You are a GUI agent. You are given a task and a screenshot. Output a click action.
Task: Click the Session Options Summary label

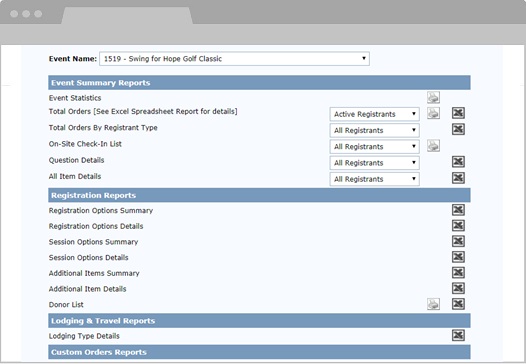[93, 242]
